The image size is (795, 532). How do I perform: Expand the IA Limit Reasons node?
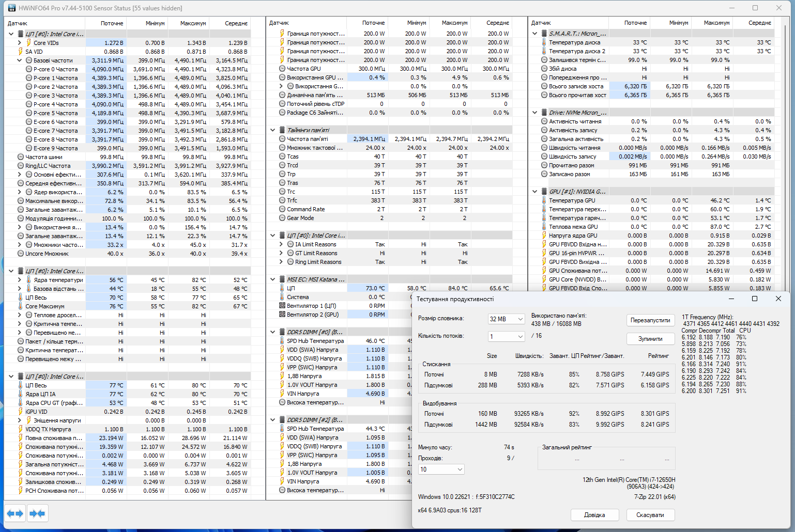281,244
